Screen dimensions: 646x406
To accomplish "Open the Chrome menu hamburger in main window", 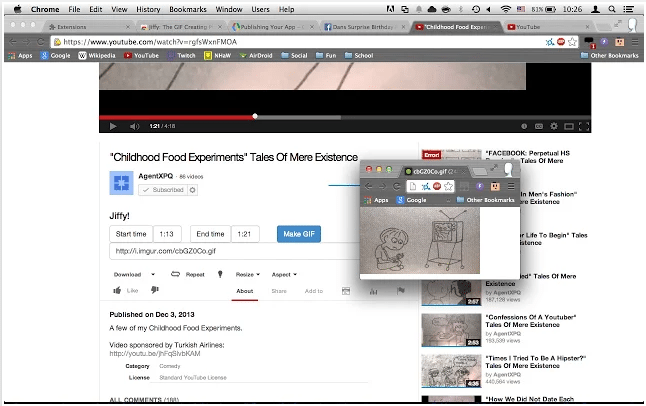I will (635, 42).
